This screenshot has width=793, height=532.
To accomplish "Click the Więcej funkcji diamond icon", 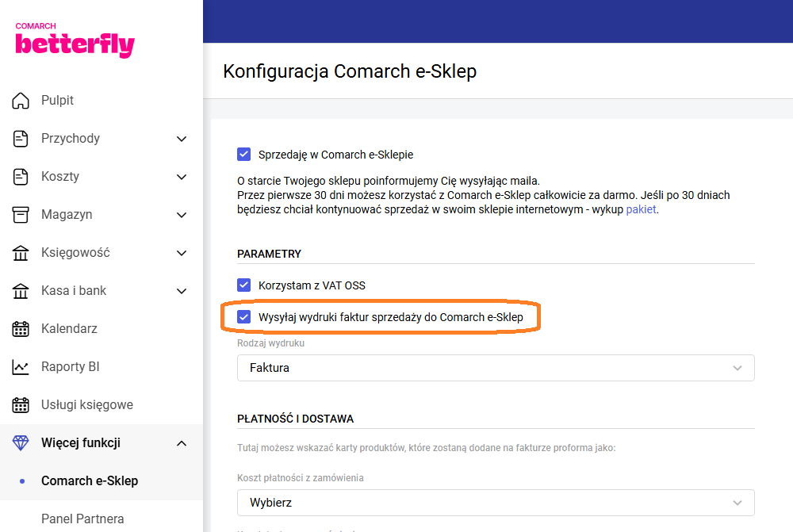I will (21, 443).
